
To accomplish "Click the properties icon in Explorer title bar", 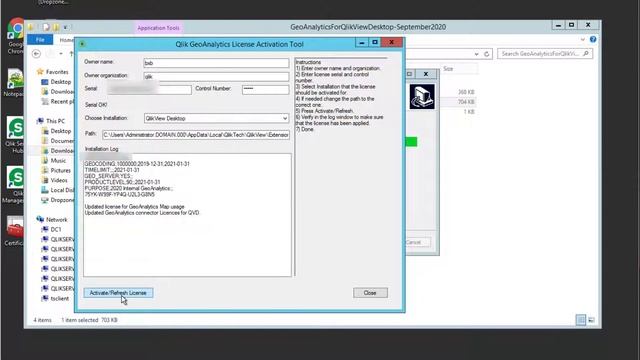I will click(46, 27).
